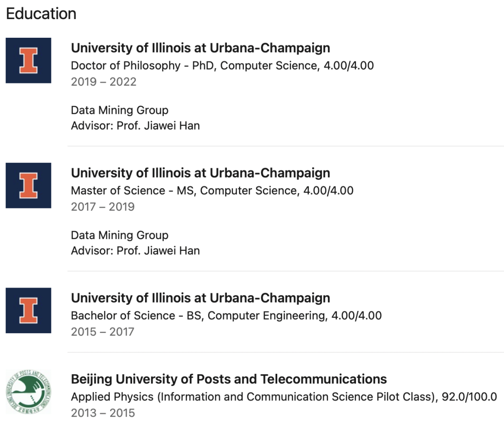Viewport: 504px width, 427px height.
Task: Select the University of Illinois title above the Master of Science degree
Action: click(x=200, y=173)
